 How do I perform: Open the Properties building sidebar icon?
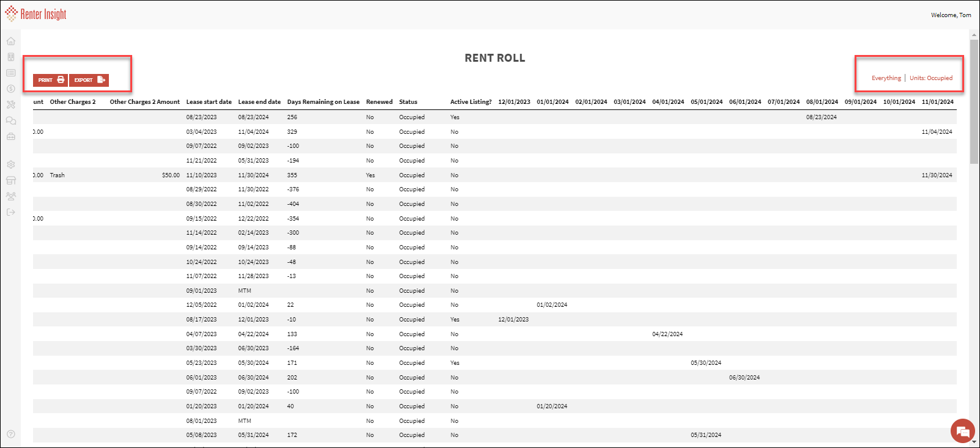point(11,57)
